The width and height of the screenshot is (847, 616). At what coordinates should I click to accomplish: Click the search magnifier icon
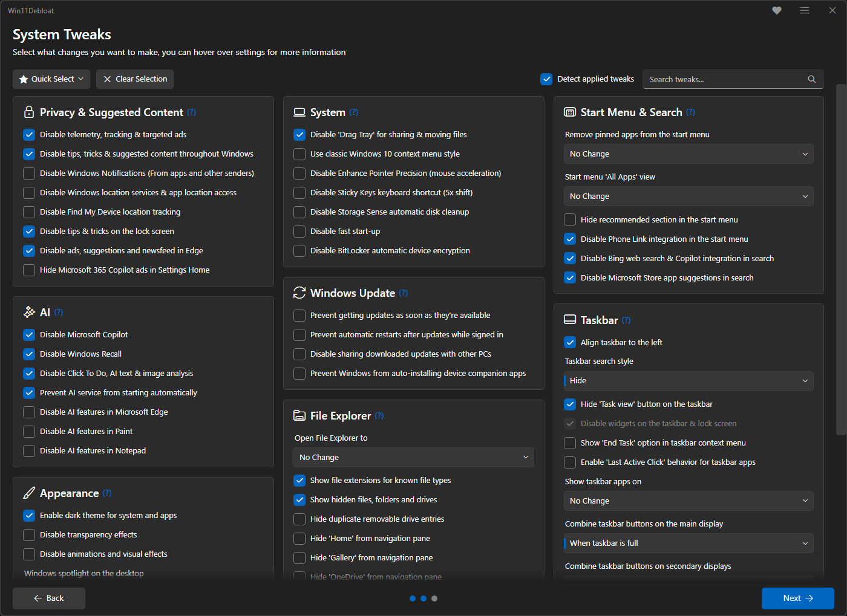pos(812,79)
